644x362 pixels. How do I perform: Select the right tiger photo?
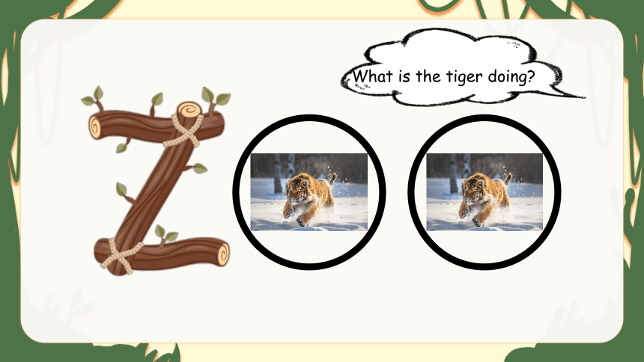point(484,192)
